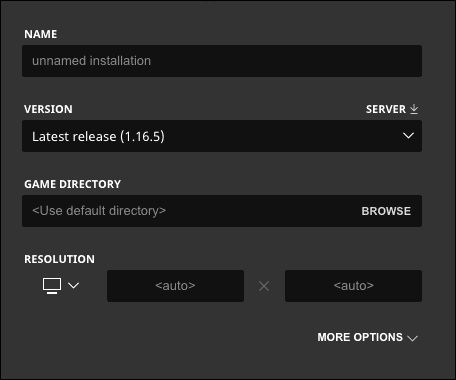Screen dimensions: 456x380
Task: Click the GAME DIRECTORY heading label
Action: coord(73,184)
